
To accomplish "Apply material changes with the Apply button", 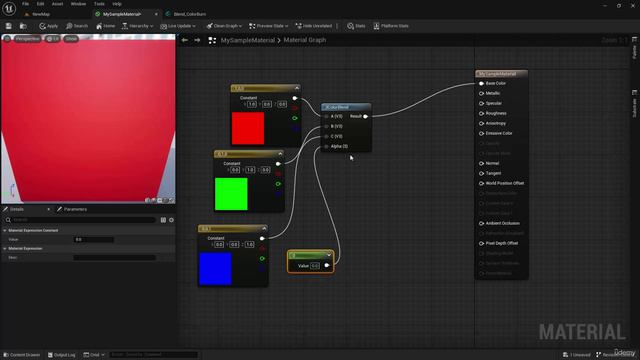I will (x=49, y=26).
